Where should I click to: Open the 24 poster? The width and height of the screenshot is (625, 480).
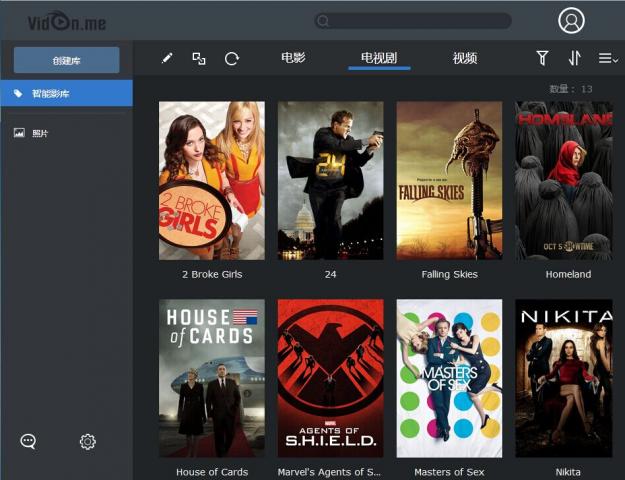[330, 181]
